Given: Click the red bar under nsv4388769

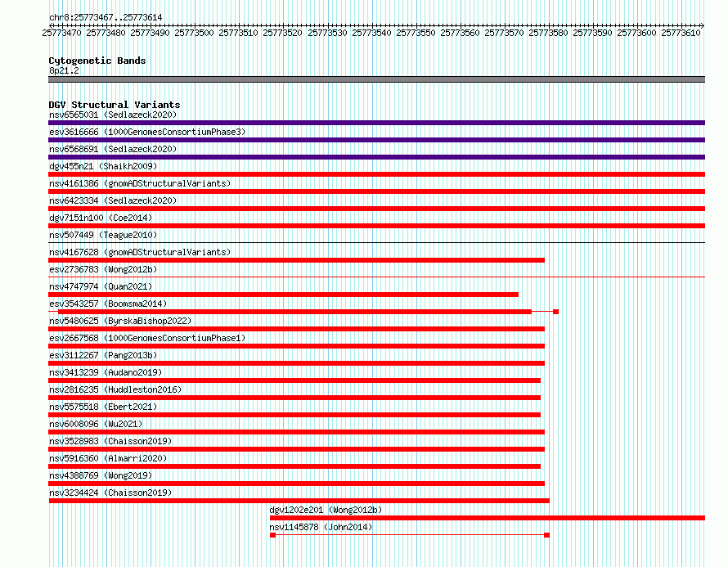Looking at the screenshot, I should click(296, 484).
